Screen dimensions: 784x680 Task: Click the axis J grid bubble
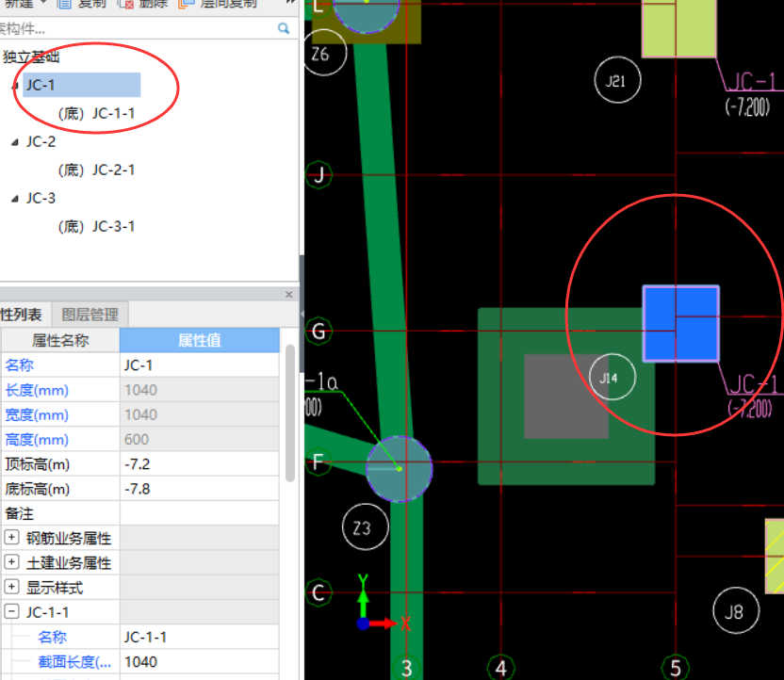(319, 175)
